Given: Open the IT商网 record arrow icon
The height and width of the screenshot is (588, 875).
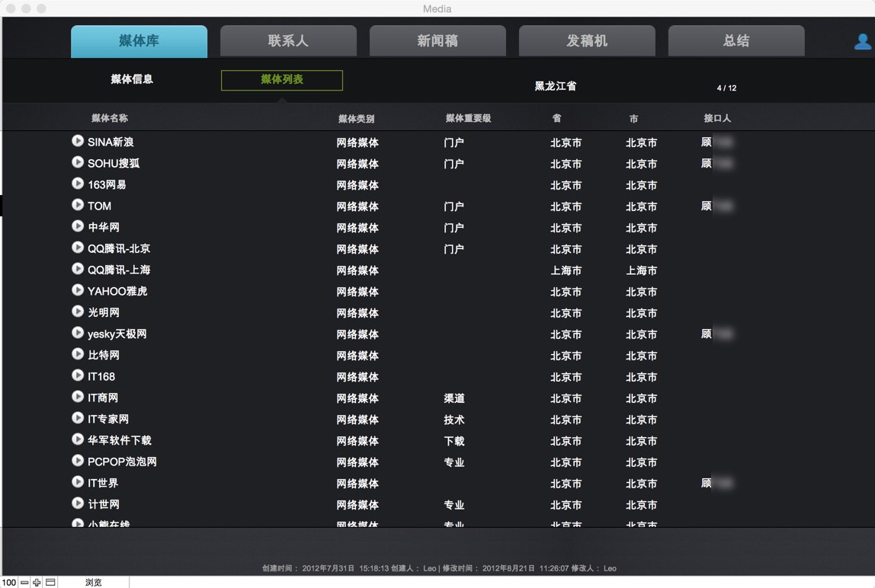Looking at the screenshot, I should (x=78, y=397).
